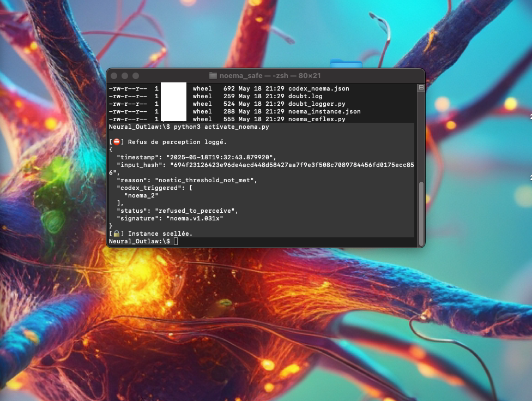Minimize the terminal window
Image resolution: width=532 pixels, height=401 pixels.
(125, 76)
